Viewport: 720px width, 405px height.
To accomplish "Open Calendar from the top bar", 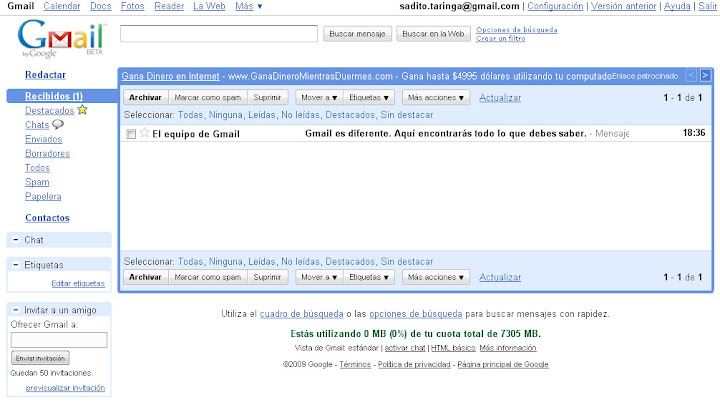I will pos(62,6).
